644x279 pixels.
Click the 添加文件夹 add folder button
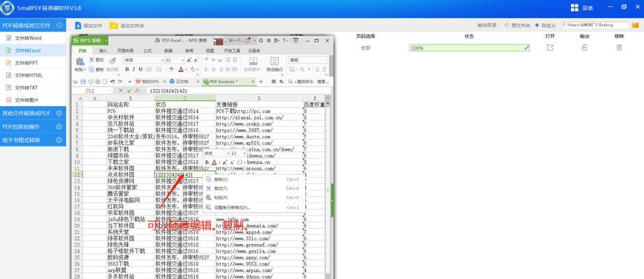point(127,25)
